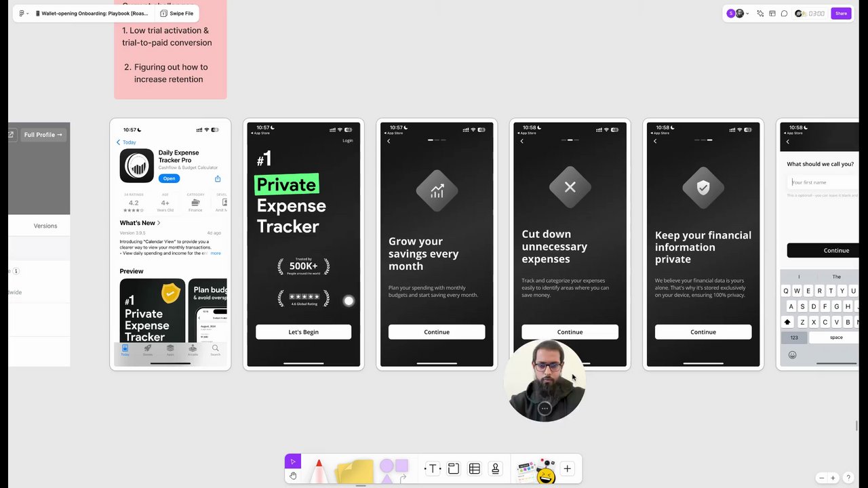Image resolution: width=868 pixels, height=488 pixels.
Task: Click the Full Profile button
Action: tap(43, 135)
